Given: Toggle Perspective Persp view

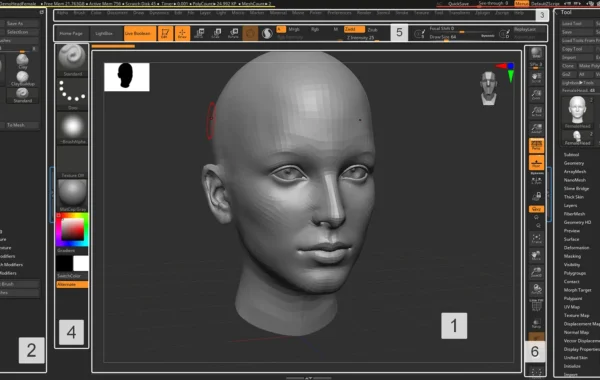Looking at the screenshot, I should [x=536, y=145].
